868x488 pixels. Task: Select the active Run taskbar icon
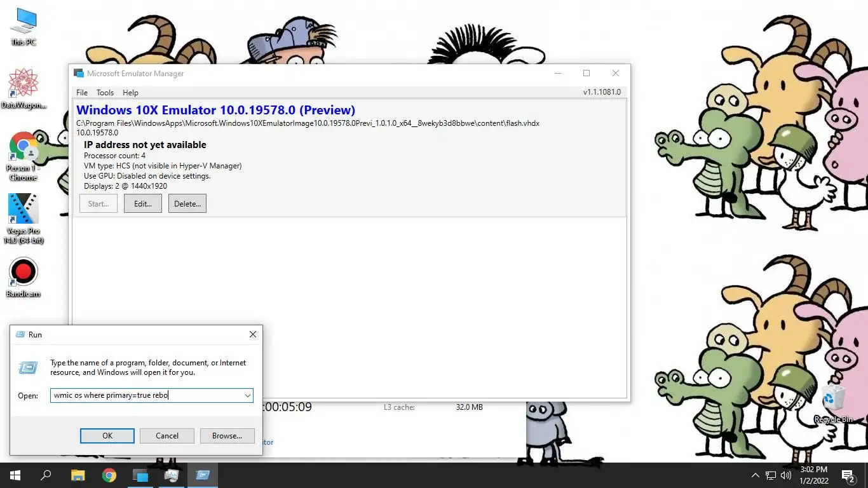tap(203, 475)
